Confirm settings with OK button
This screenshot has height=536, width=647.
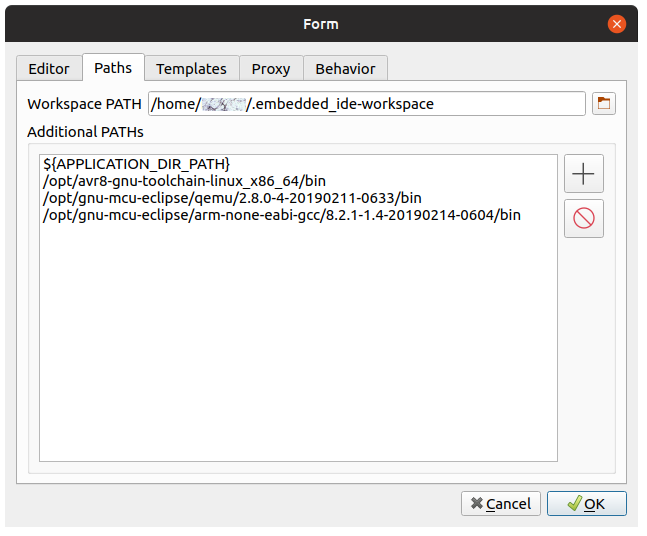[586, 503]
